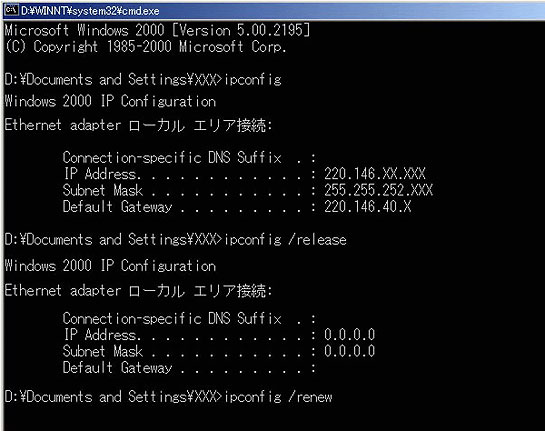Click the released IP Address value 0.0.0.0
The width and height of the screenshot is (545, 431).
349,335
